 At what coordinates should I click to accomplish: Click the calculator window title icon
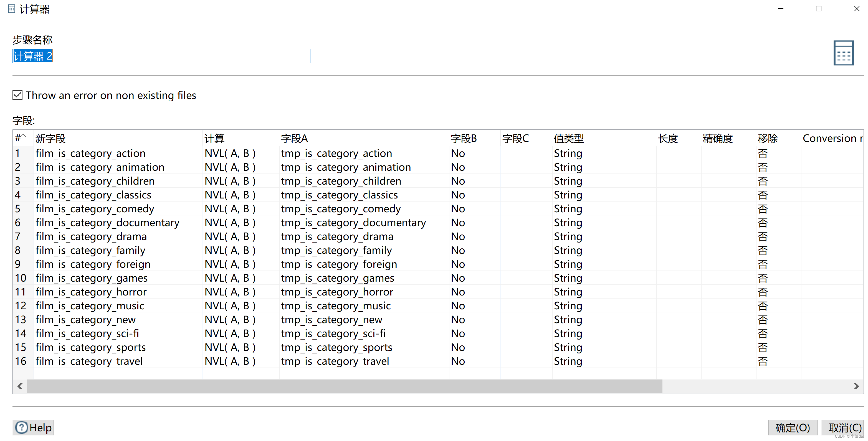(x=11, y=9)
